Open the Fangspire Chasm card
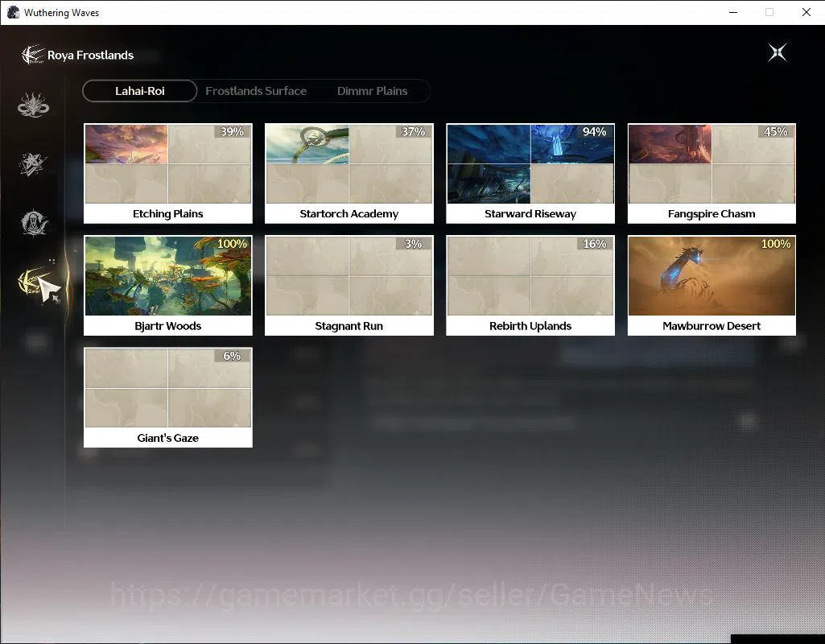The width and height of the screenshot is (825, 644). pyautogui.click(x=712, y=174)
